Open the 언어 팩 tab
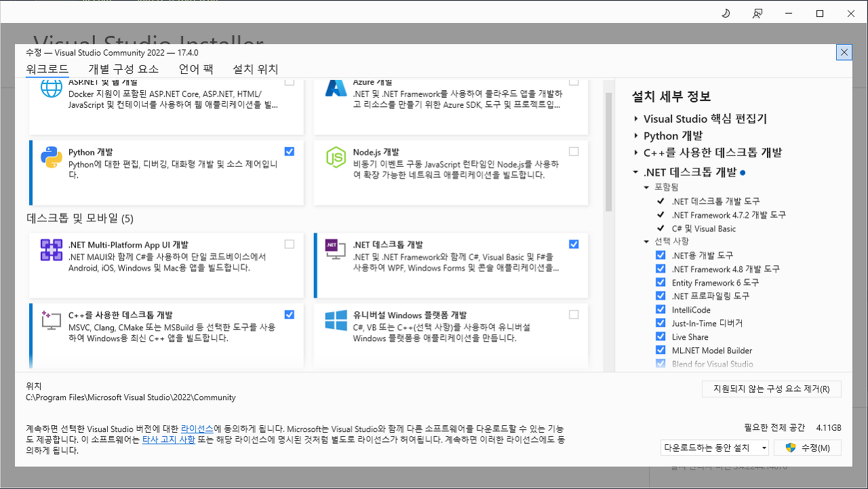This screenshot has height=489, width=868. tap(196, 69)
